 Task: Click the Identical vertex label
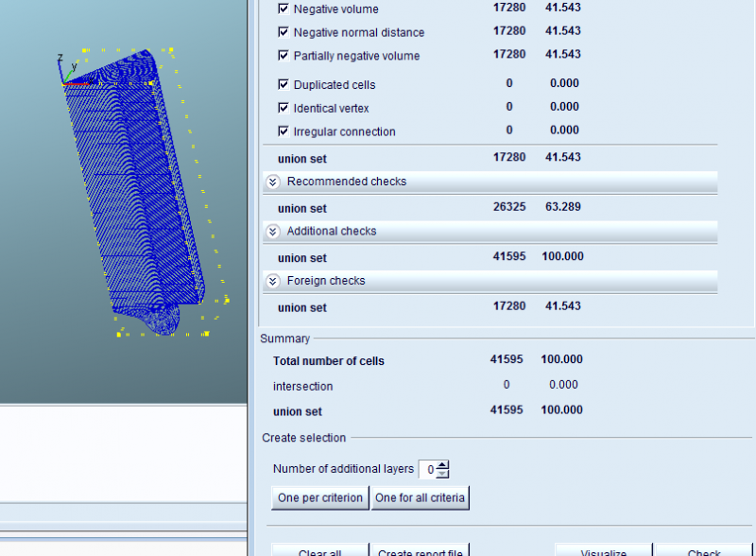(332, 108)
